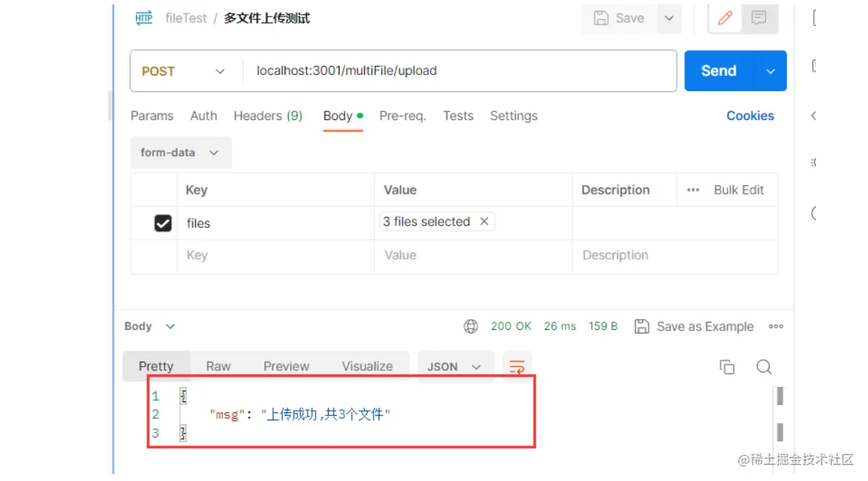Open the response more options ellipsis

tap(775, 327)
